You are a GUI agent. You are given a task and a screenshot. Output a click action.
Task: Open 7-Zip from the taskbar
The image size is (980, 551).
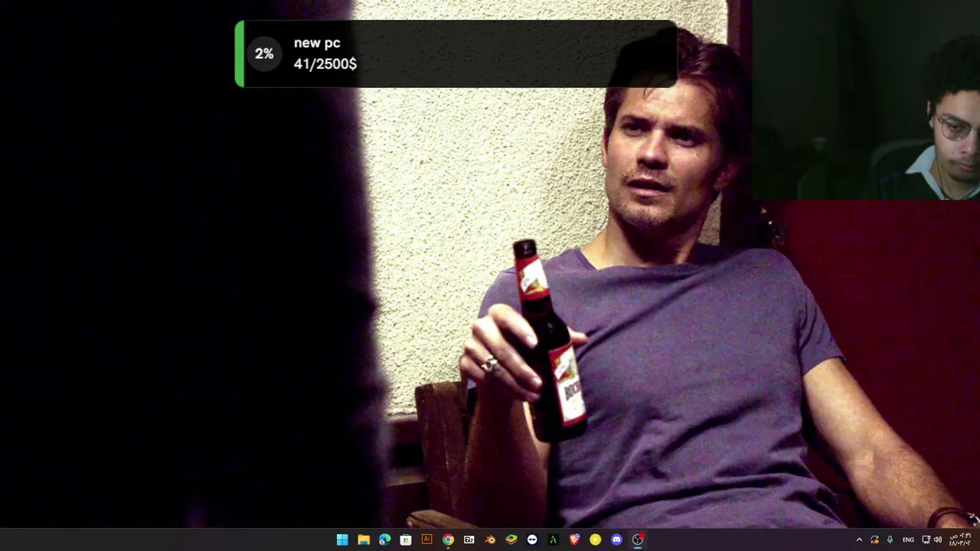pyautogui.click(x=469, y=540)
